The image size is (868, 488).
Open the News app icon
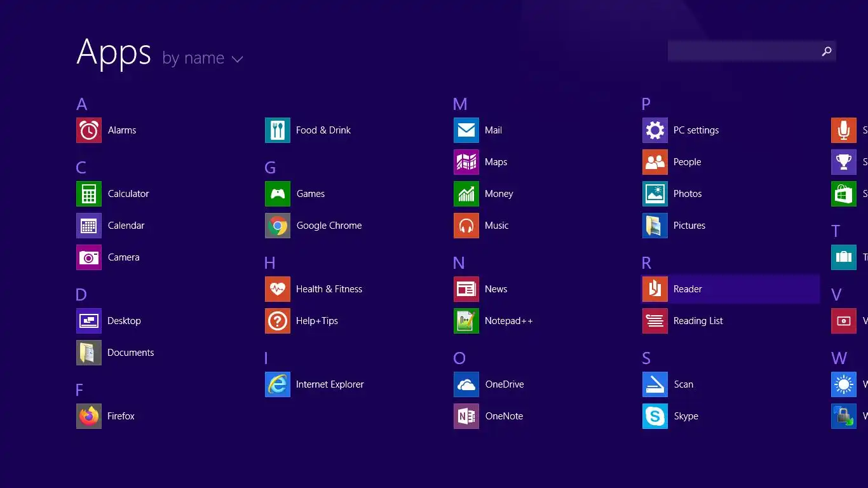click(466, 289)
